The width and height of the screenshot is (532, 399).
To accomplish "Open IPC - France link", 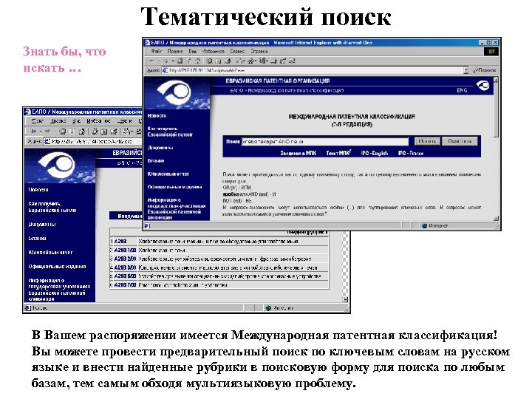I will (x=411, y=154).
